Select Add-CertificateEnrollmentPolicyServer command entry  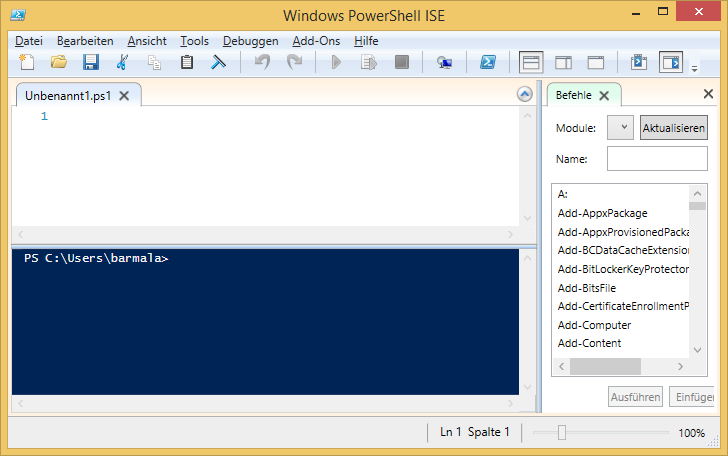pyautogui.click(x=622, y=306)
